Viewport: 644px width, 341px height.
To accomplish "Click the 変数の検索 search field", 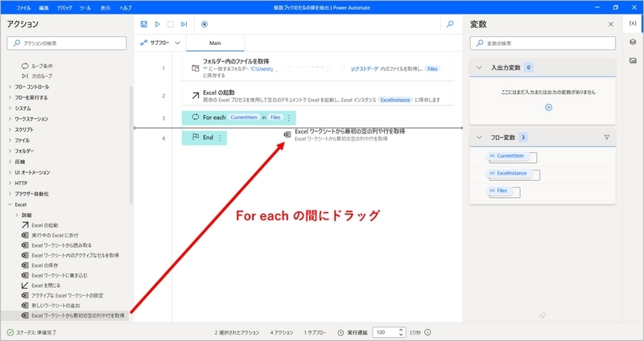I will click(543, 43).
